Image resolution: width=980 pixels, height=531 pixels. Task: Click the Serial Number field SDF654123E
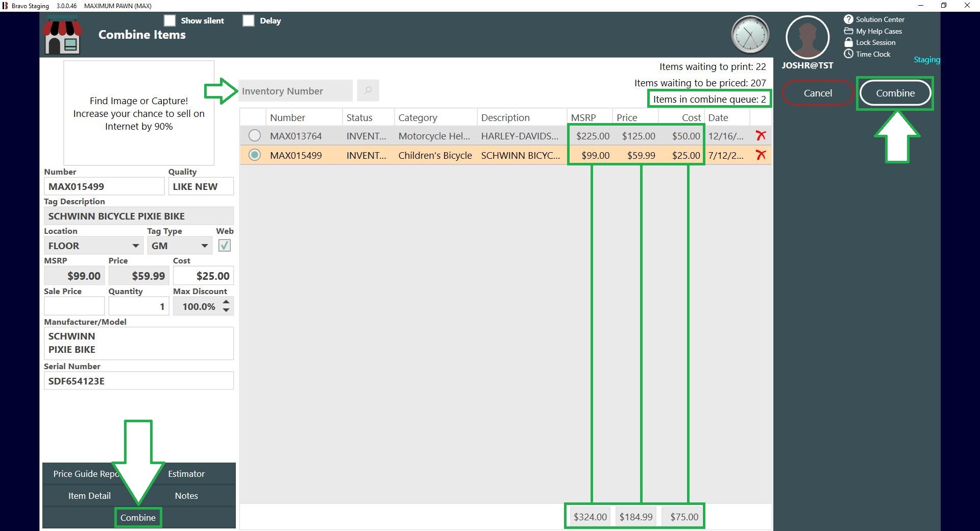[139, 381]
